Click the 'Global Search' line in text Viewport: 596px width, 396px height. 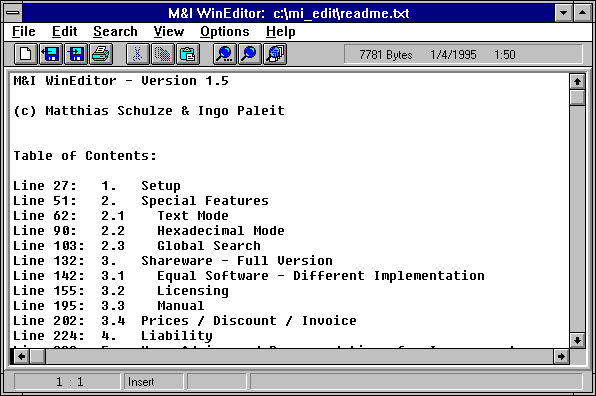(209, 246)
